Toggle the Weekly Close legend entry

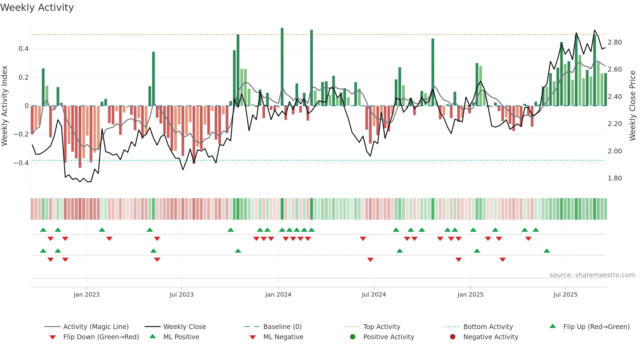(x=175, y=327)
